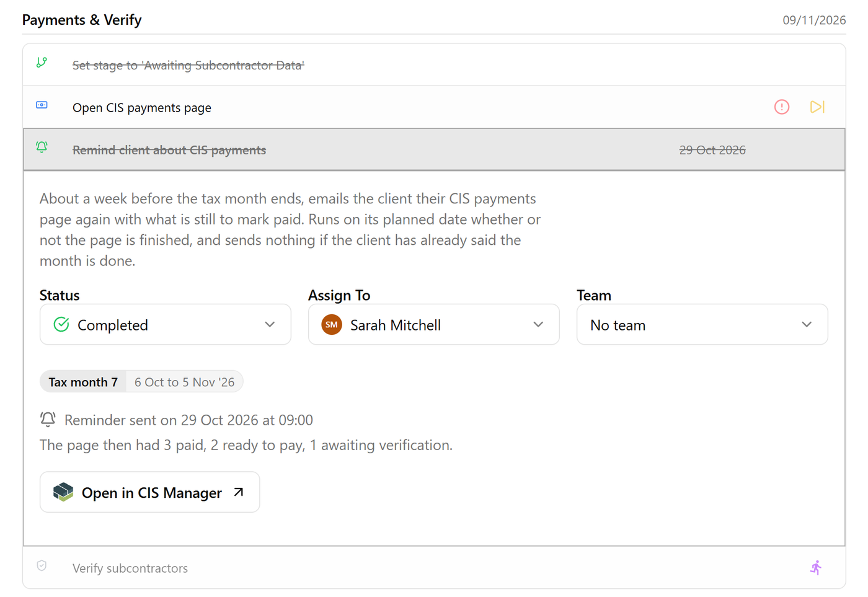Screen dimensions: 868x597
Task: Collapse the Remind client about CIS payments row
Action: (x=434, y=149)
